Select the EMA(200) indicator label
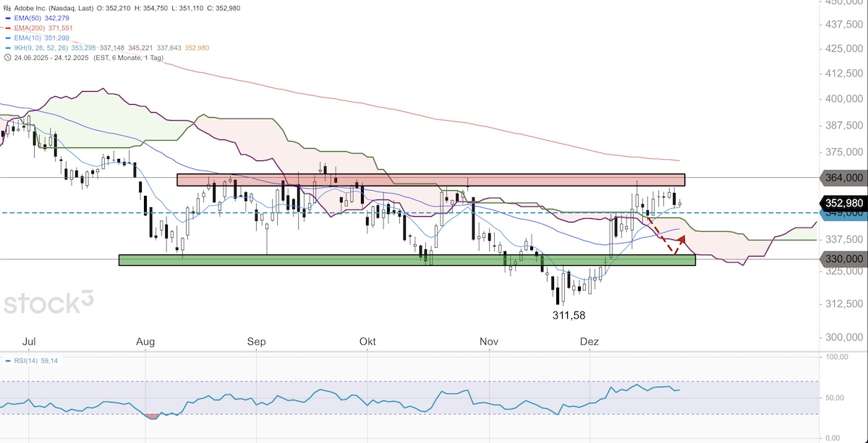This screenshot has height=443, width=868. coord(29,27)
